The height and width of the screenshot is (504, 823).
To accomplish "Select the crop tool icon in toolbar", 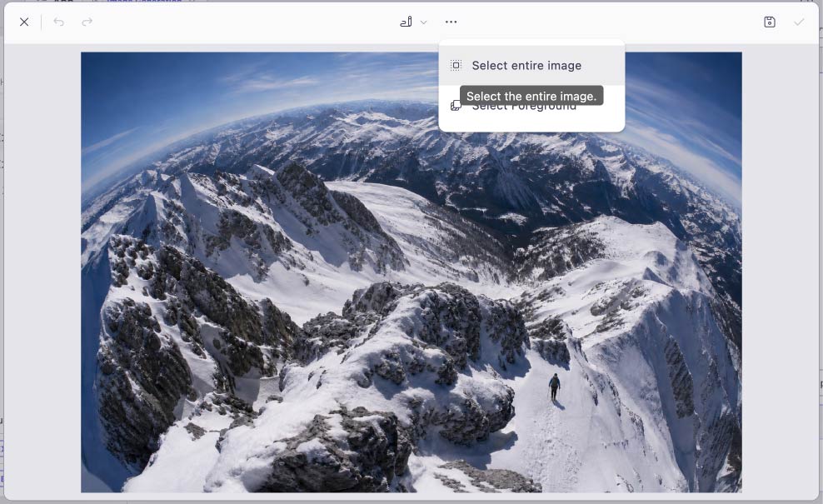I will [406, 22].
